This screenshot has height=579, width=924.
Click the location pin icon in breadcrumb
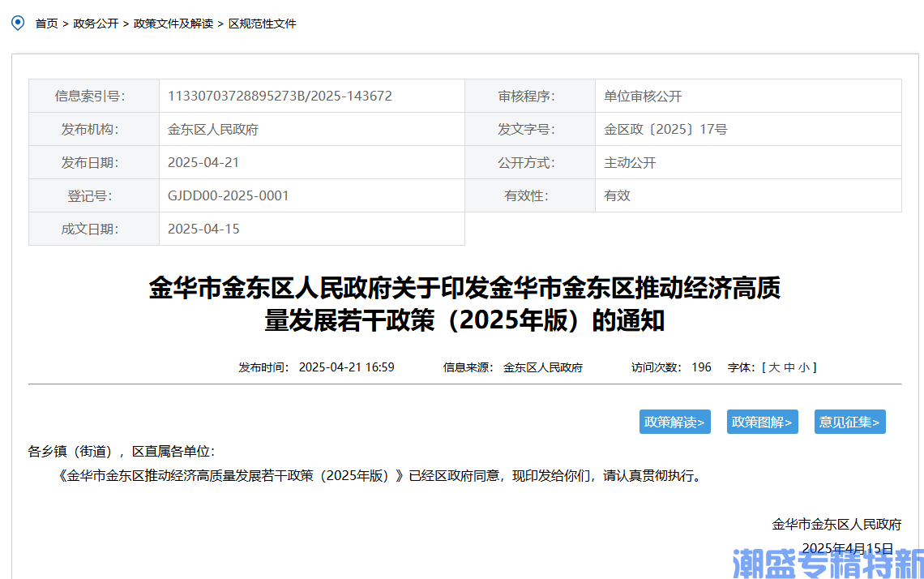pyautogui.click(x=19, y=23)
